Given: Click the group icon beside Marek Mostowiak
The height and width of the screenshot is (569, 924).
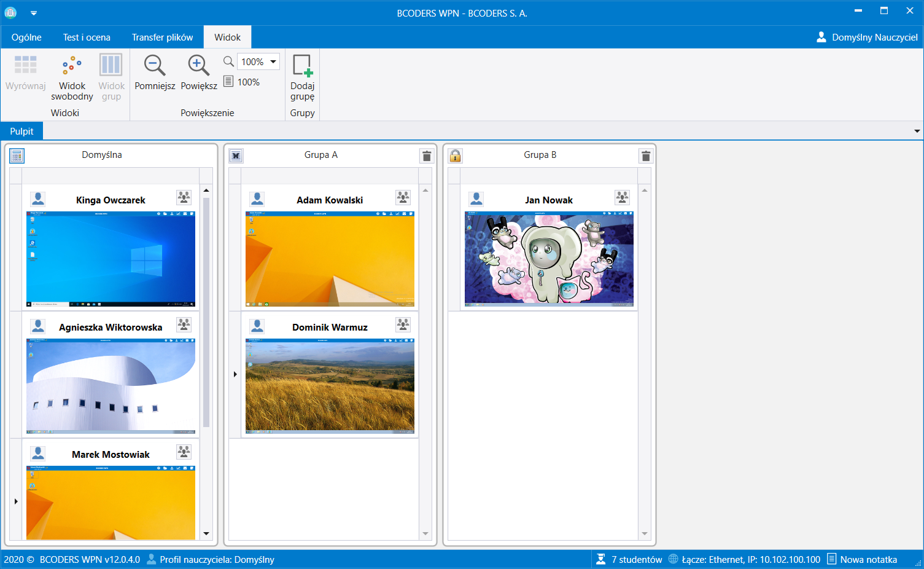Looking at the screenshot, I should pos(184,452).
